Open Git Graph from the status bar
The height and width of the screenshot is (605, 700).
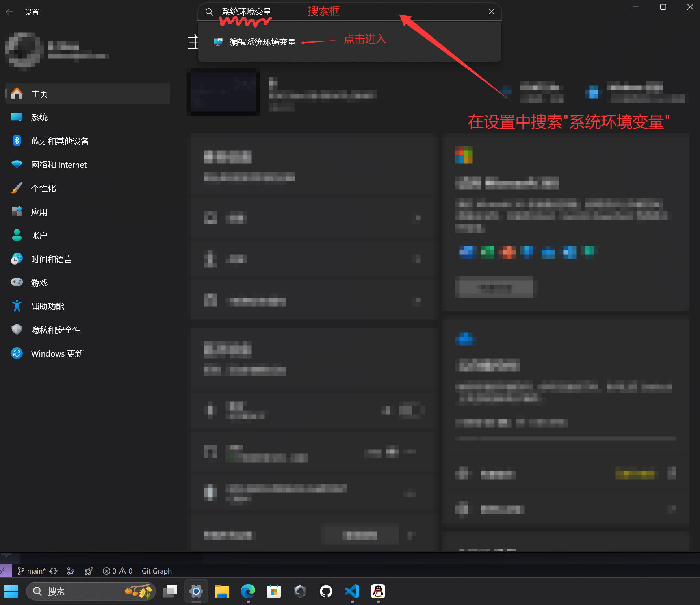click(x=156, y=571)
